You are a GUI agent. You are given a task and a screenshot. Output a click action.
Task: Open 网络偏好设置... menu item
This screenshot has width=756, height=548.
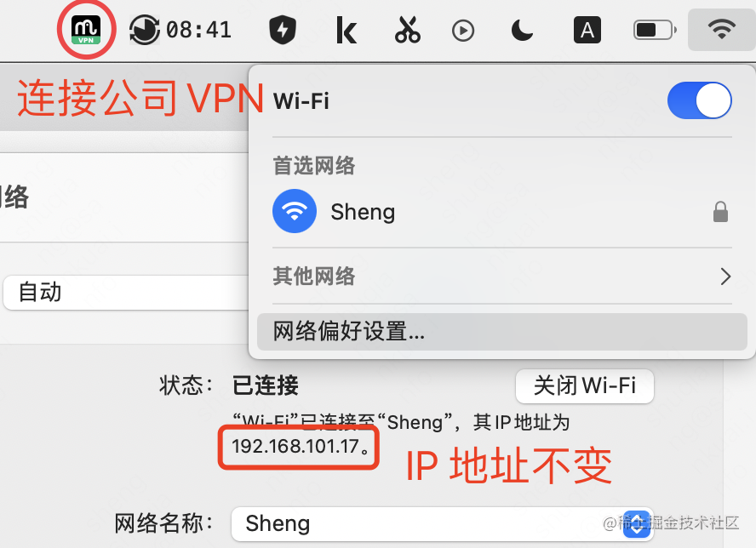[502, 332]
